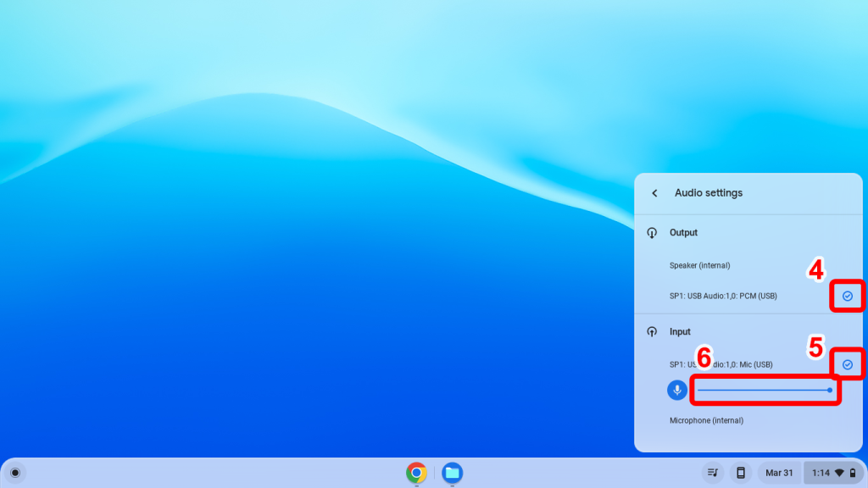This screenshot has width=868, height=488.
Task: Expand quick settings via the status area
Action: click(x=818, y=473)
